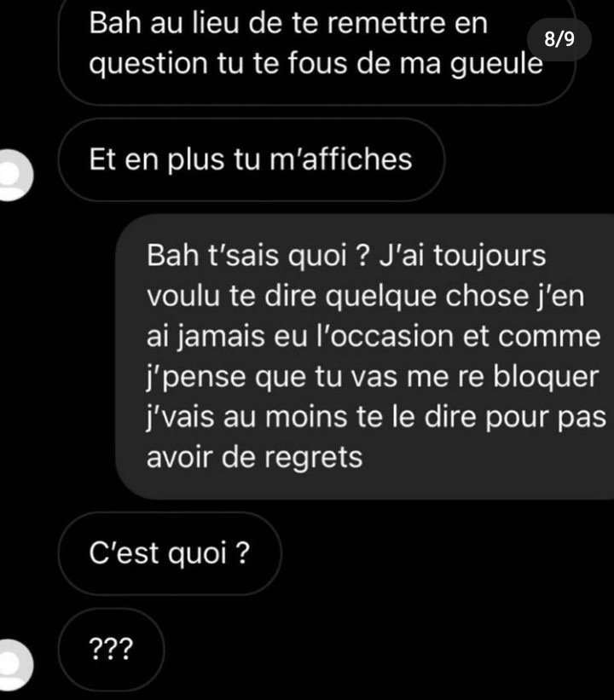Tap the avatar beside "Et en plus tu m'affiches"
The height and width of the screenshot is (700, 614).
pyautogui.click(x=14, y=175)
